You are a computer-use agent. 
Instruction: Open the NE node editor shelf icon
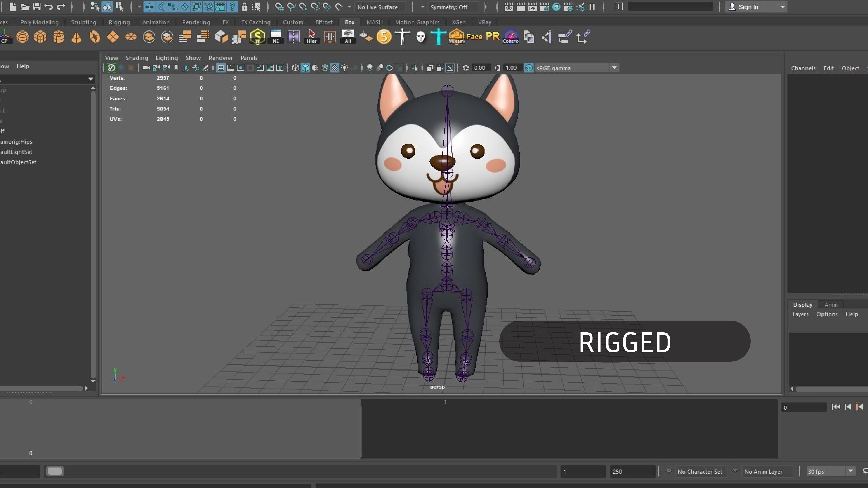click(x=276, y=37)
